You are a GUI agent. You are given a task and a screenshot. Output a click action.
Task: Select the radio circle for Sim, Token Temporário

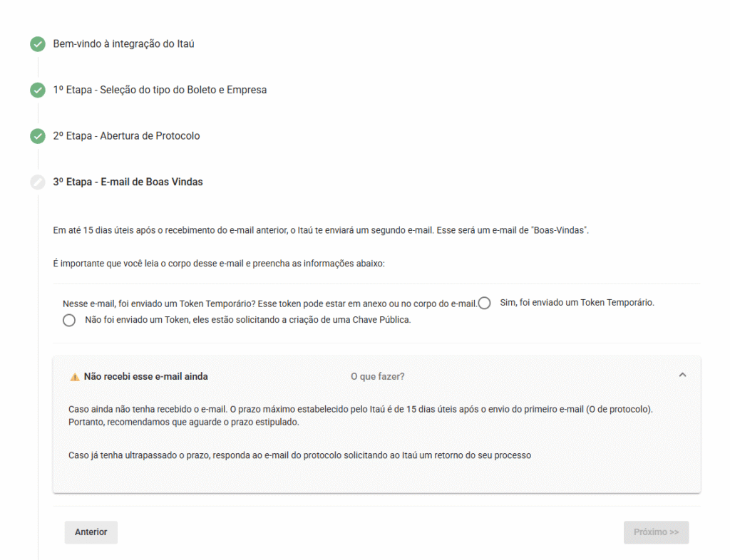tap(485, 303)
